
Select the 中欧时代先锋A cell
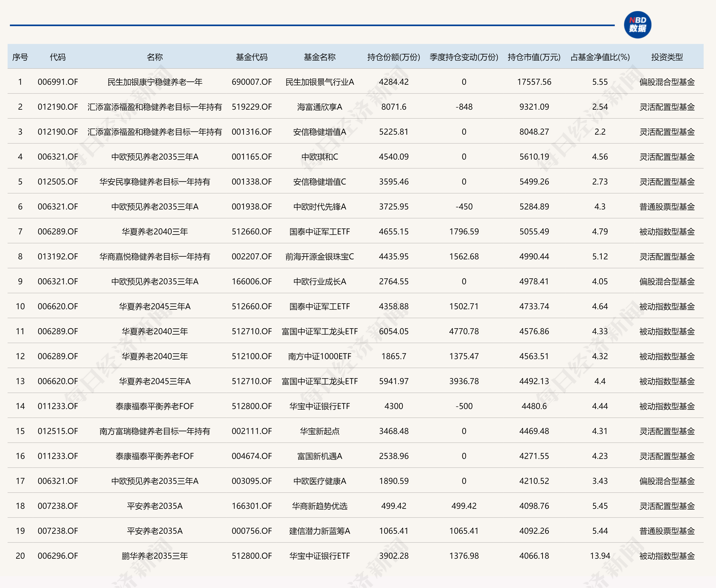pyautogui.click(x=320, y=207)
